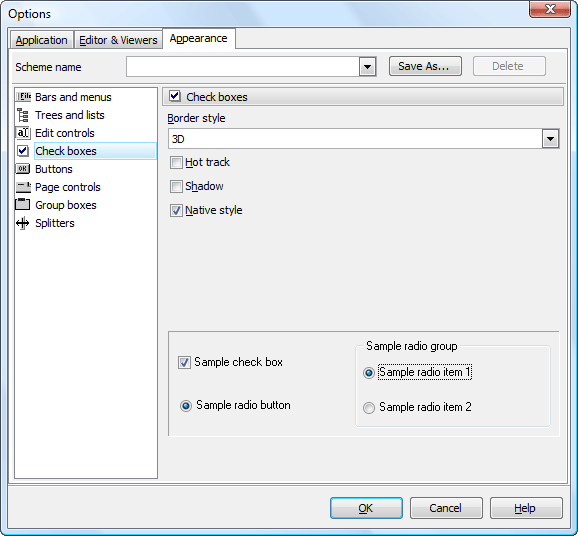The width and height of the screenshot is (578, 536).
Task: Choose the Splitters arrows icon
Action: click(23, 223)
